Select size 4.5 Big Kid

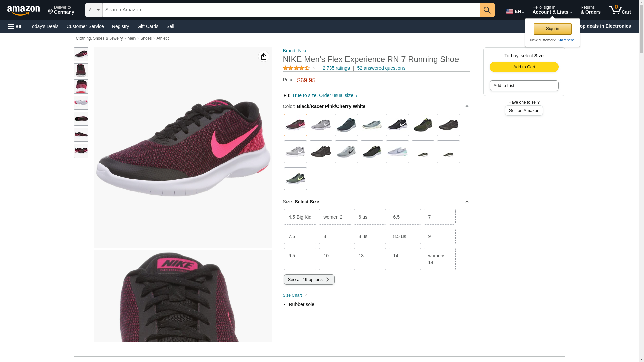point(300,217)
